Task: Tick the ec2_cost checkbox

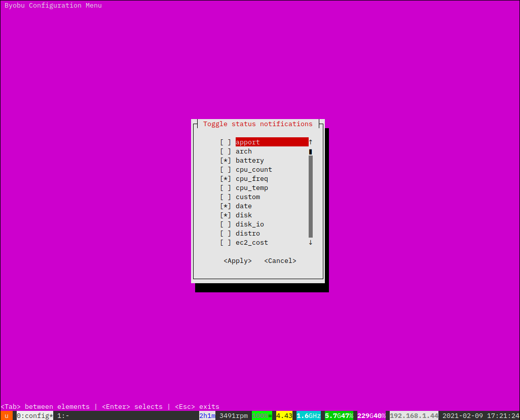Action: click(x=226, y=243)
